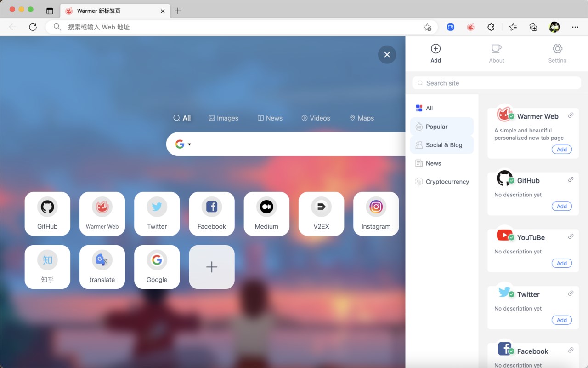Open the link icon on Twitter card
Viewport: 588px width, 368px height.
click(571, 293)
